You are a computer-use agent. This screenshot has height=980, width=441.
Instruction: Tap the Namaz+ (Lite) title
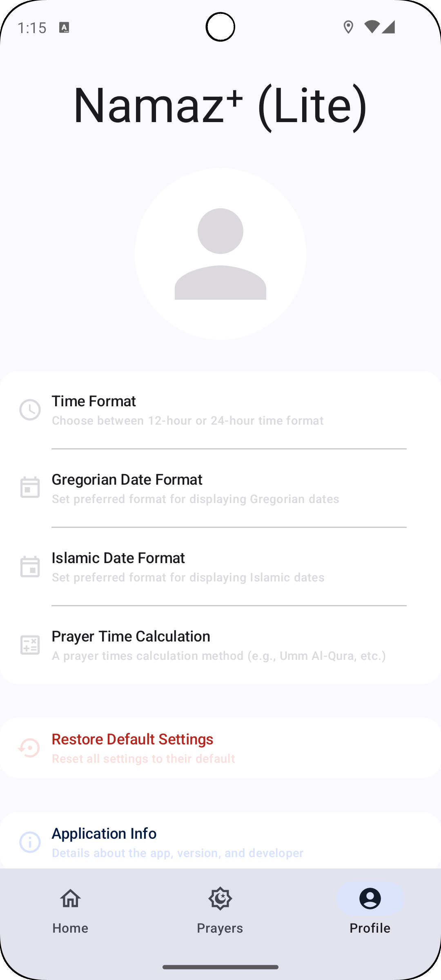click(220, 105)
